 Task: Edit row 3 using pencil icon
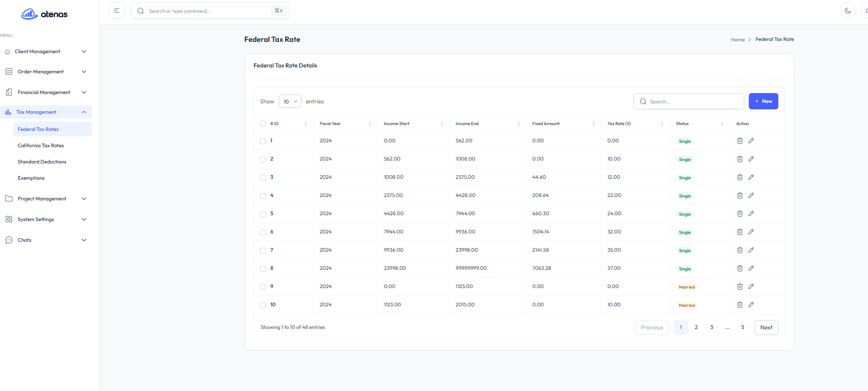point(751,177)
